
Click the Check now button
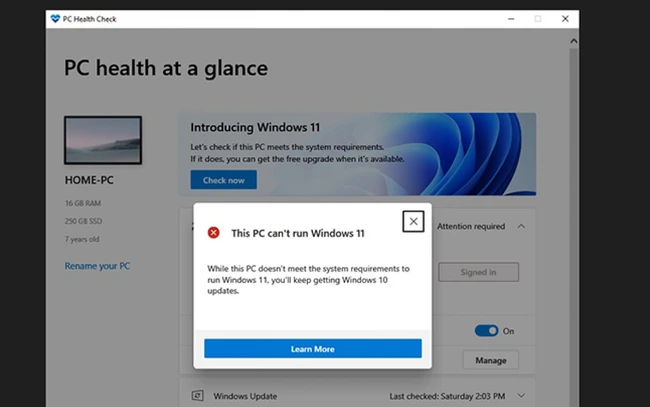point(223,180)
